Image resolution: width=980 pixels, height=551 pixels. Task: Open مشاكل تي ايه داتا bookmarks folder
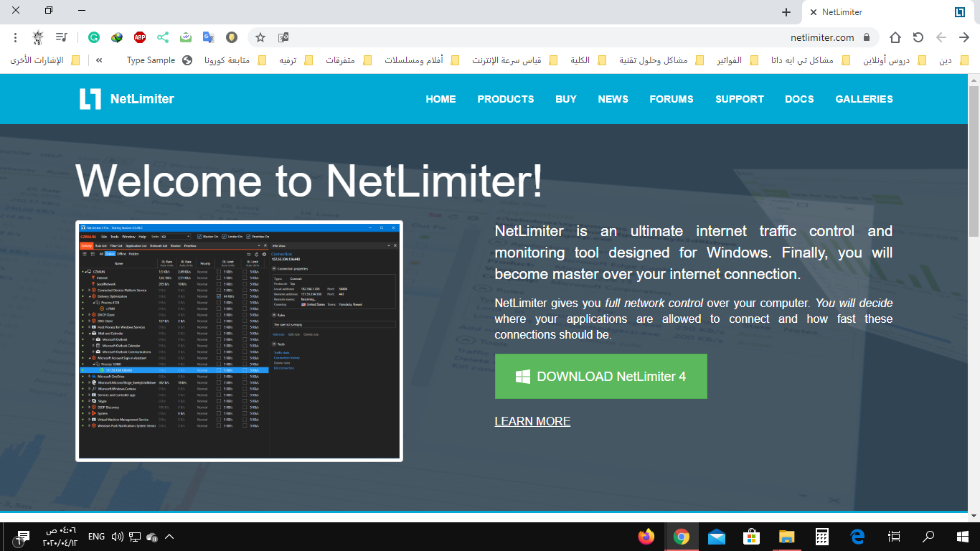coord(810,60)
